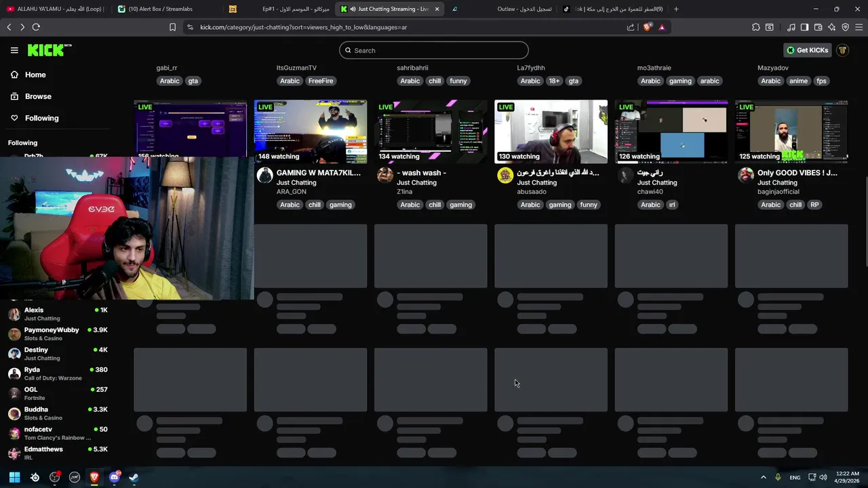Screen dimensions: 868x488
Task: Open chawi40 stream thumbnail with 126 watching
Action: [x=671, y=131]
